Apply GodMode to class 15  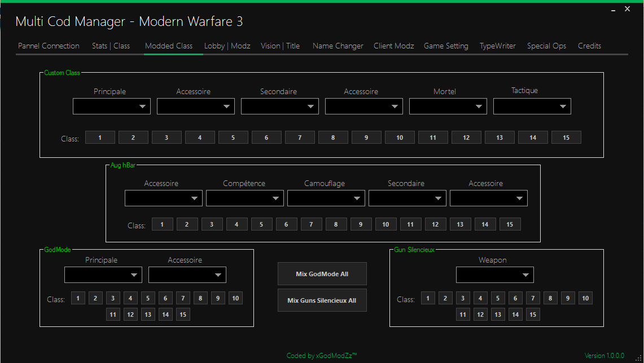point(183,315)
